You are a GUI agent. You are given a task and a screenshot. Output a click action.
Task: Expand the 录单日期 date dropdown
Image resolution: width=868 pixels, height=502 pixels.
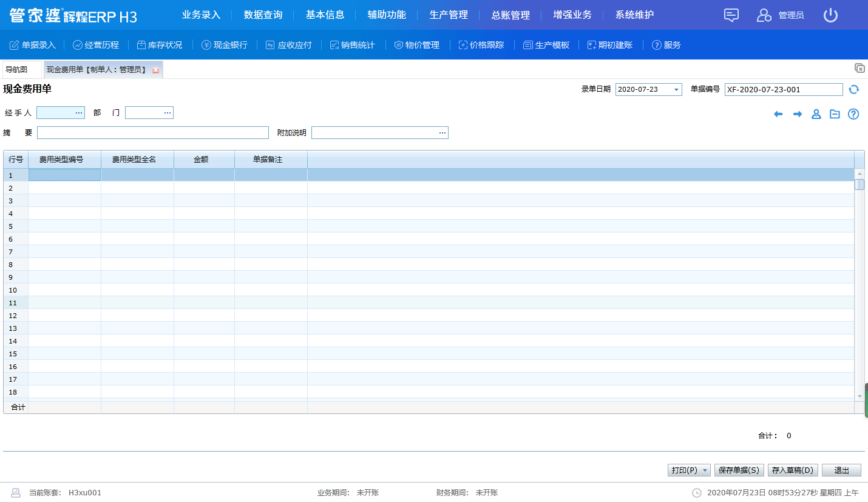click(x=676, y=90)
